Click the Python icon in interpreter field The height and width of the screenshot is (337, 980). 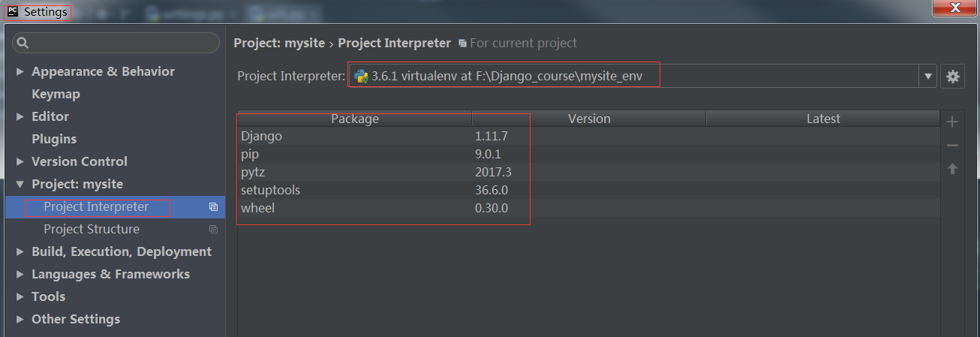pos(361,76)
